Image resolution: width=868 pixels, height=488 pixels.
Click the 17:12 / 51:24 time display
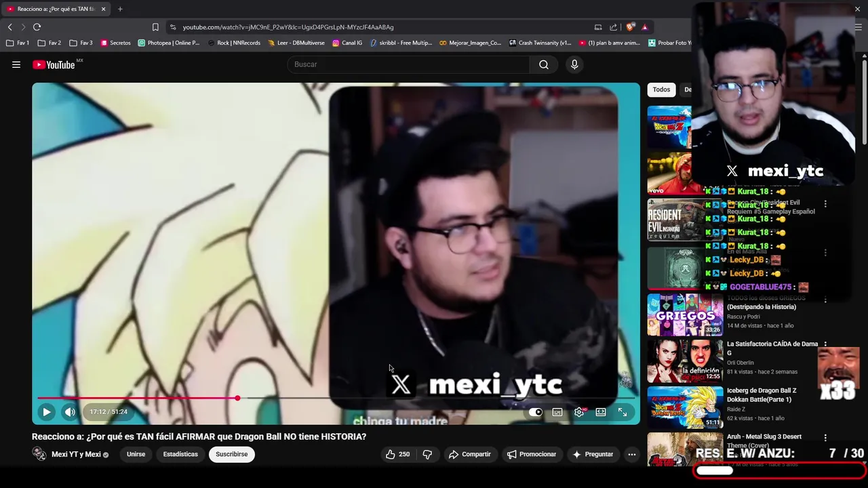(x=108, y=412)
